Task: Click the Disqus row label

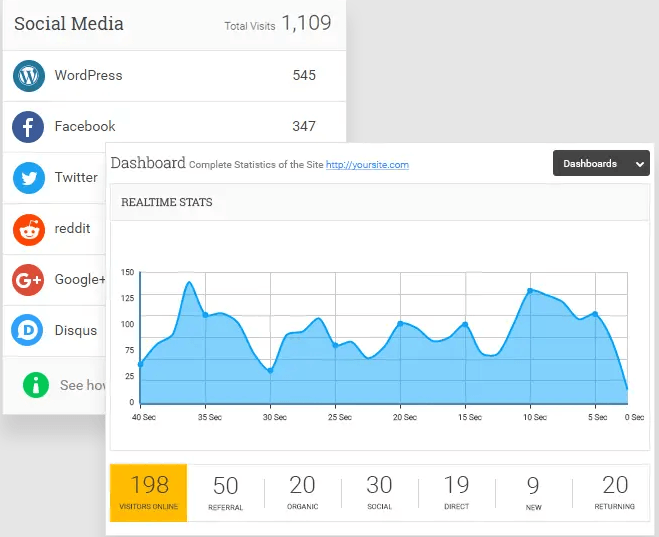Action: (76, 330)
